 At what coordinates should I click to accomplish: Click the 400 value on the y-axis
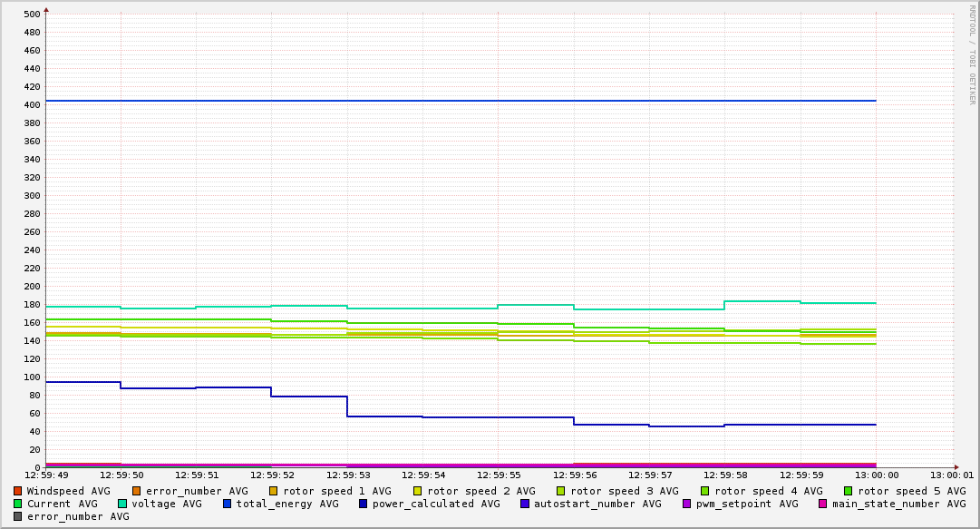(x=31, y=105)
